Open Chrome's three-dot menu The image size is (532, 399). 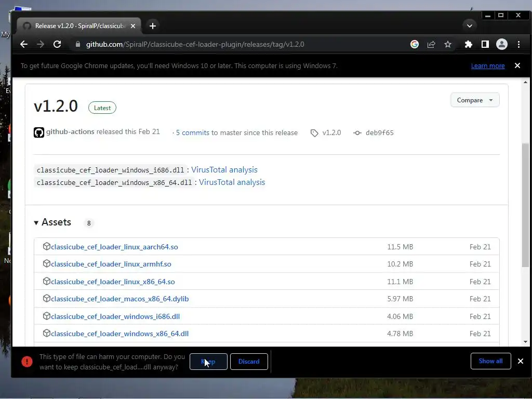click(x=518, y=44)
